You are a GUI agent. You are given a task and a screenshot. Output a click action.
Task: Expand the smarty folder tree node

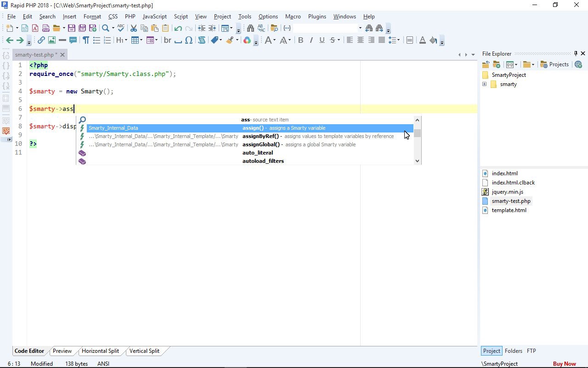(x=484, y=84)
